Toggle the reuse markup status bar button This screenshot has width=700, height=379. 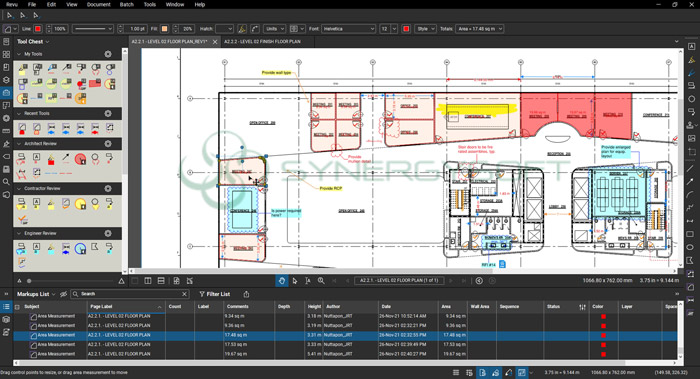pyautogui.click(x=509, y=372)
